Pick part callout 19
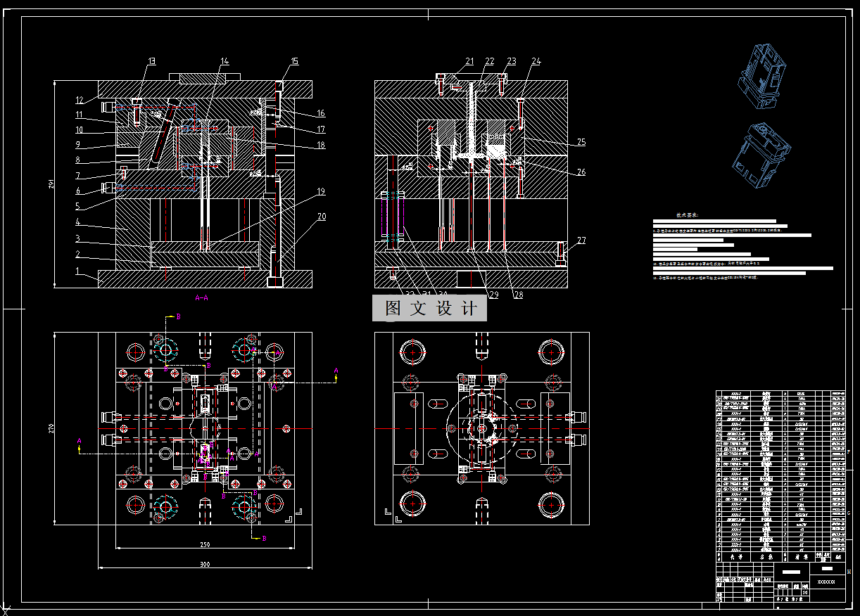This screenshot has height=616, width=860. pos(321,191)
